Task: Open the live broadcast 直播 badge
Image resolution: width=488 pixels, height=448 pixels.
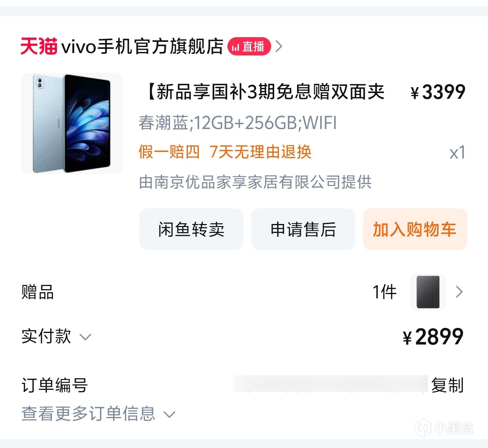Action: 249,47
